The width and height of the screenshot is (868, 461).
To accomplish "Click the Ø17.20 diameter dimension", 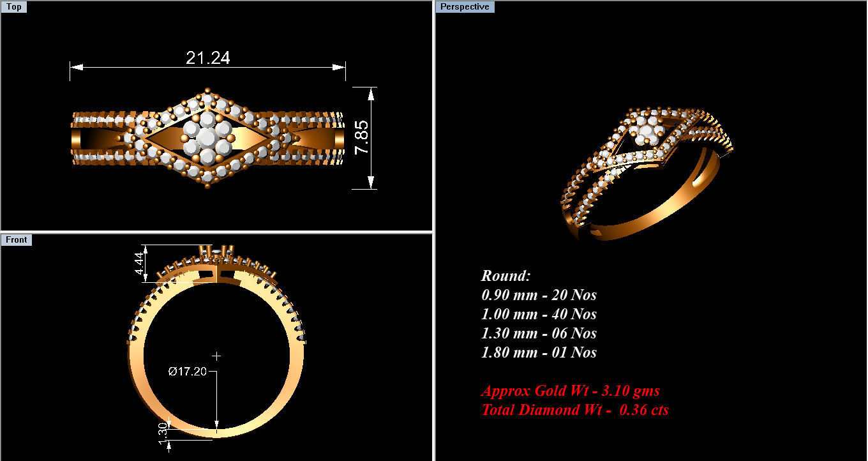I will click(188, 371).
